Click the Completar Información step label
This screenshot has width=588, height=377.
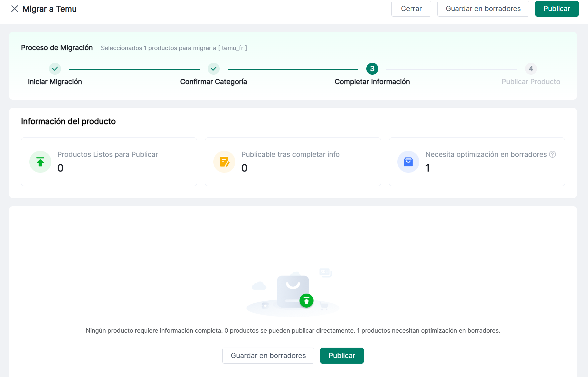point(372,82)
